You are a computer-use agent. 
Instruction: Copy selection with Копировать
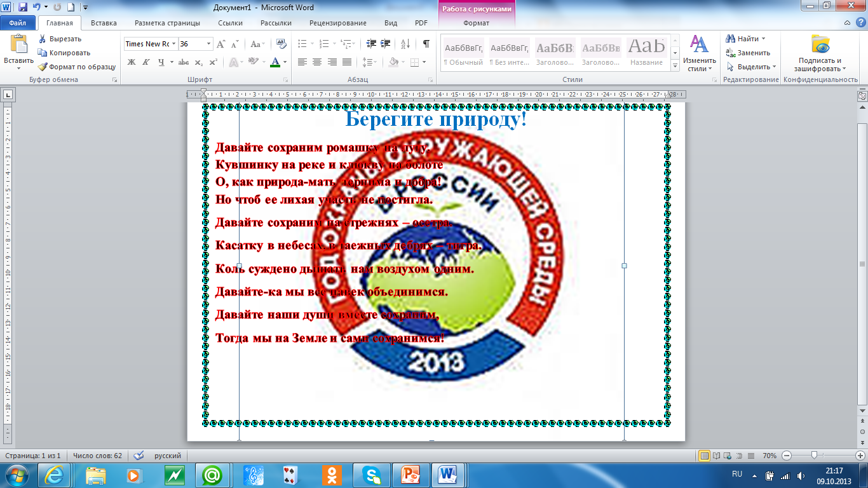[64, 53]
